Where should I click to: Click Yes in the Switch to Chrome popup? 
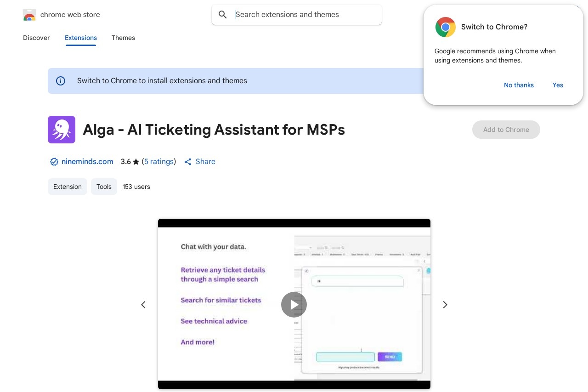coord(558,85)
